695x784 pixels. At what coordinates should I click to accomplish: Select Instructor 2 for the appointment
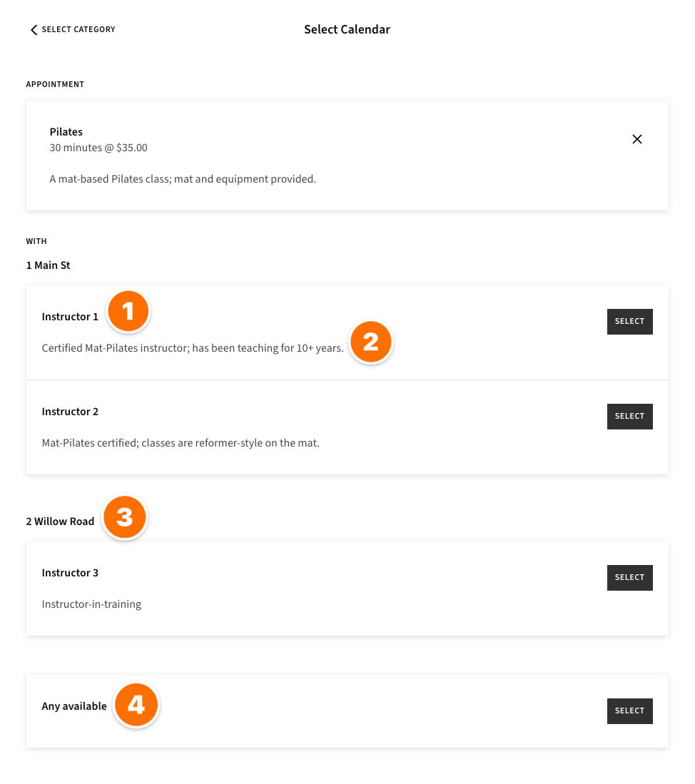click(x=629, y=416)
